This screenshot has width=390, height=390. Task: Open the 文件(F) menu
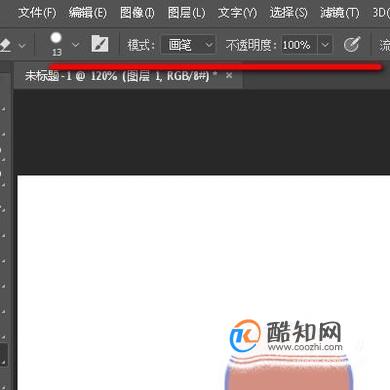[37, 13]
